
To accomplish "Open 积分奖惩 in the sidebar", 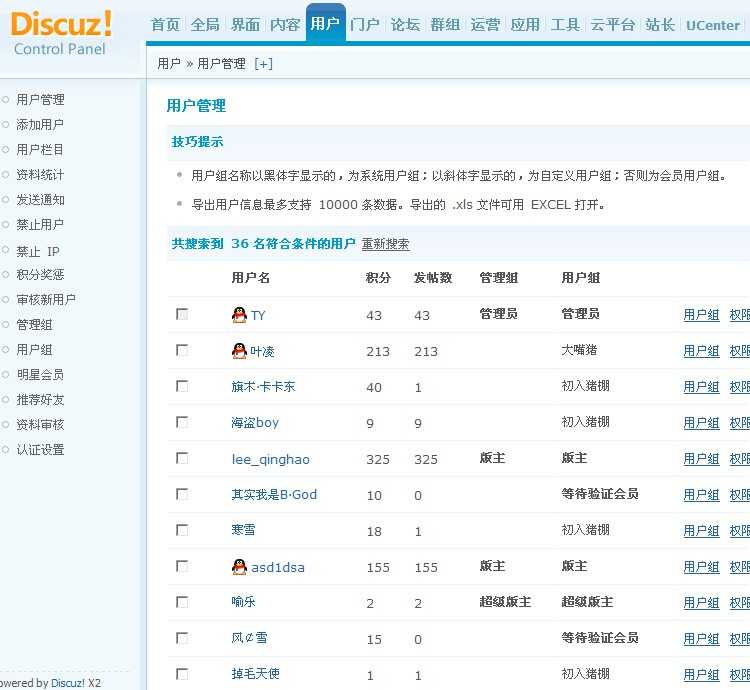I will 40,274.
